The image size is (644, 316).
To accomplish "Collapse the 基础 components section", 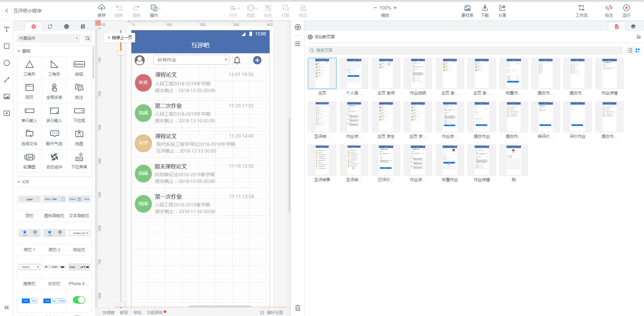I will (19, 51).
